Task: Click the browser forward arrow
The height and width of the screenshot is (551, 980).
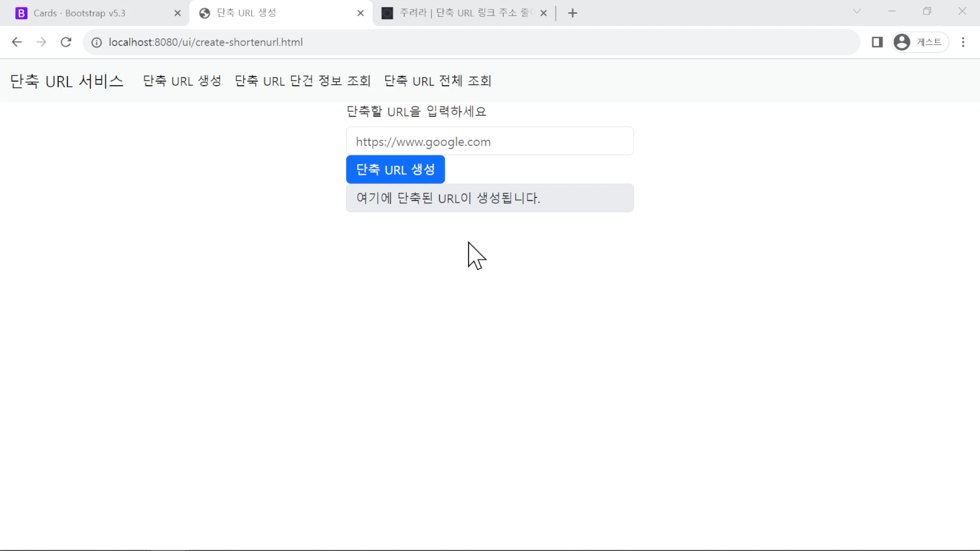Action: (41, 42)
